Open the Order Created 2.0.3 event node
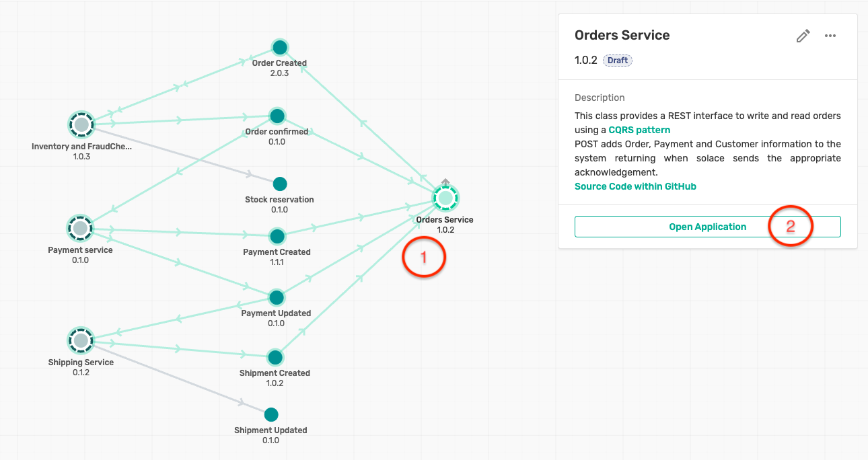The image size is (868, 460). (279, 47)
